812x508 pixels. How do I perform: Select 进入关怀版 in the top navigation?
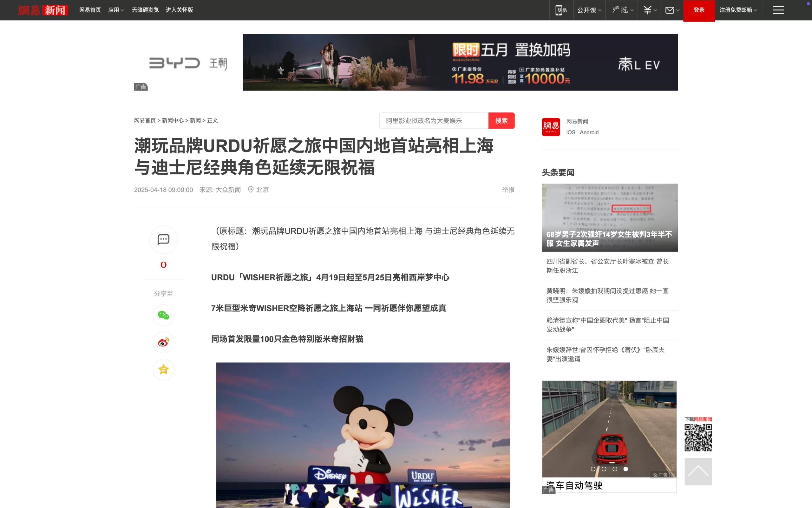click(179, 10)
